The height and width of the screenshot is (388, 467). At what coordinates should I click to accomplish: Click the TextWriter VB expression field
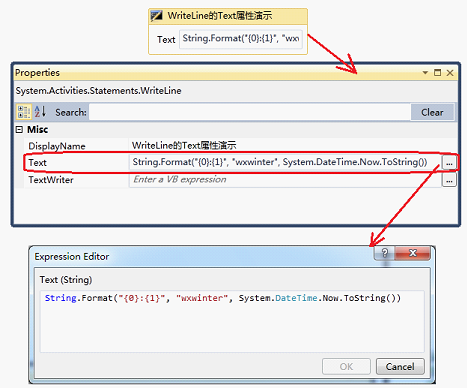coord(285,180)
